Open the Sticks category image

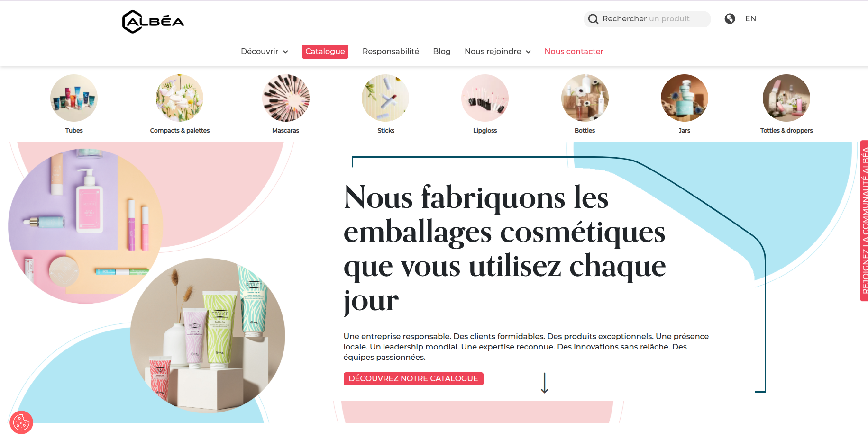[x=385, y=98]
